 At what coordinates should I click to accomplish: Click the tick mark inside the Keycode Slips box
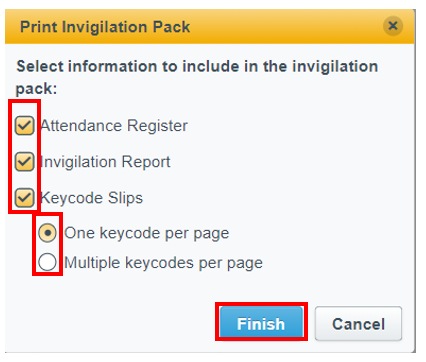[x=24, y=197]
